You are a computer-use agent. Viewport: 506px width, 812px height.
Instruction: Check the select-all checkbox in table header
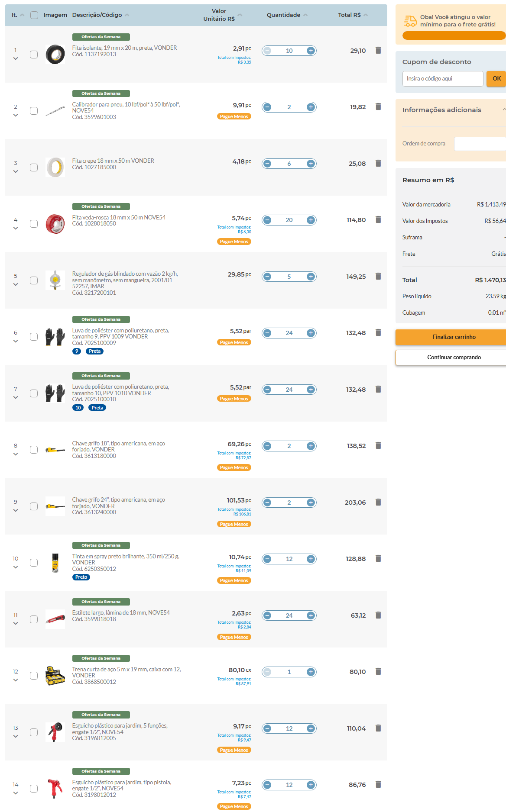coord(34,15)
